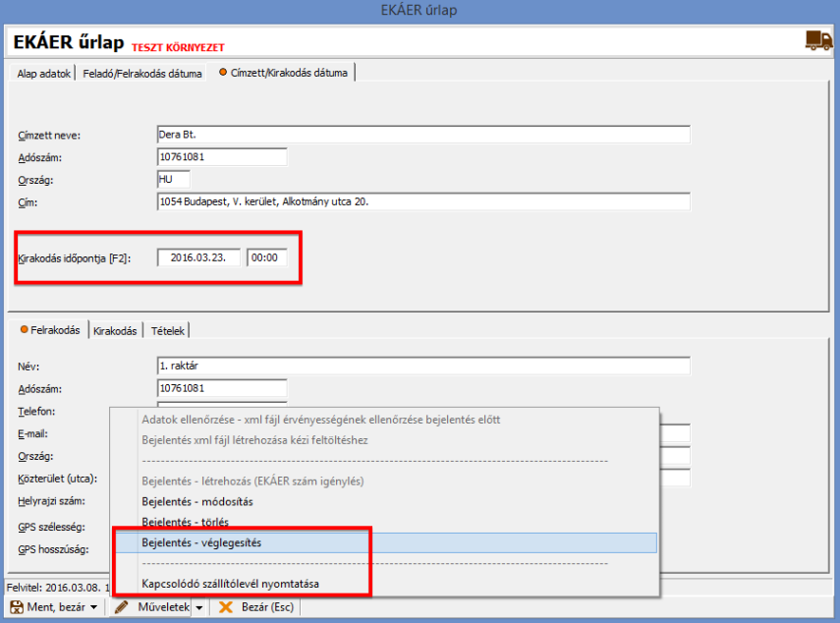The height and width of the screenshot is (623, 840).
Task: Click the Kirakodás időpontja date field
Action: pos(197,257)
